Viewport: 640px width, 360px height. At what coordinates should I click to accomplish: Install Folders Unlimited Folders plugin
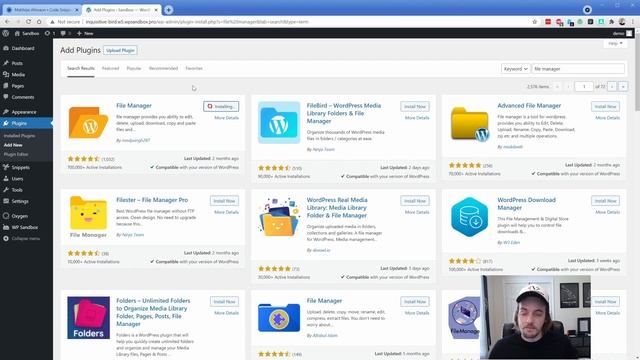(x=224, y=302)
